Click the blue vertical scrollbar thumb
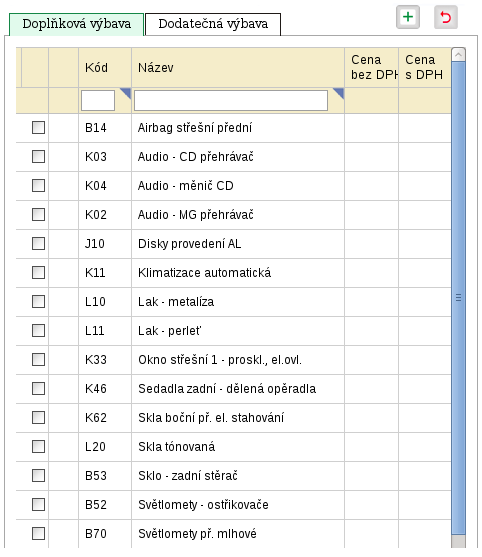 [x=458, y=298]
